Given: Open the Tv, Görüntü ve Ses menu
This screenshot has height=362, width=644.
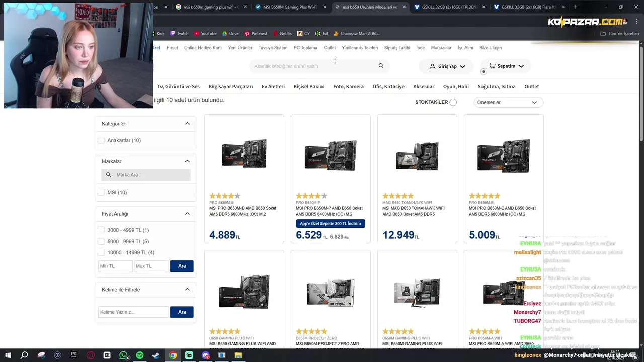Looking at the screenshot, I should coord(178,86).
